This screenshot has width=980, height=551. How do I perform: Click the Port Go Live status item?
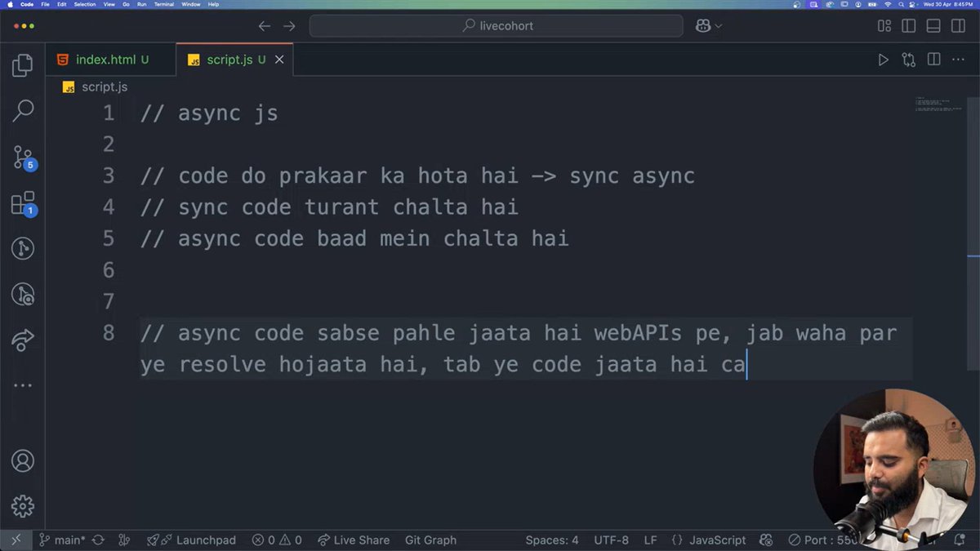click(x=822, y=540)
